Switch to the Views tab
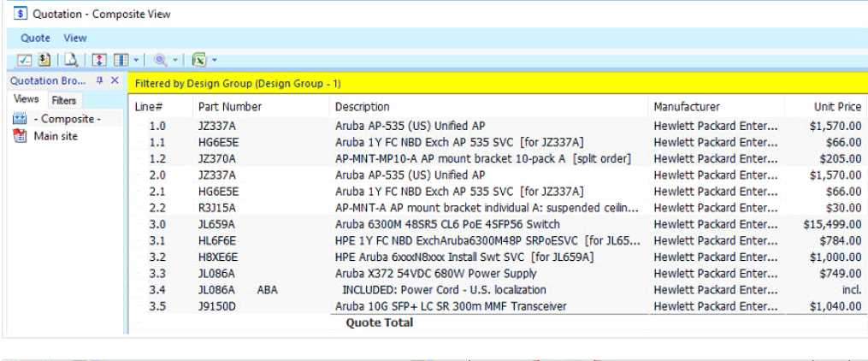This screenshot has height=361, width=868. [26, 100]
